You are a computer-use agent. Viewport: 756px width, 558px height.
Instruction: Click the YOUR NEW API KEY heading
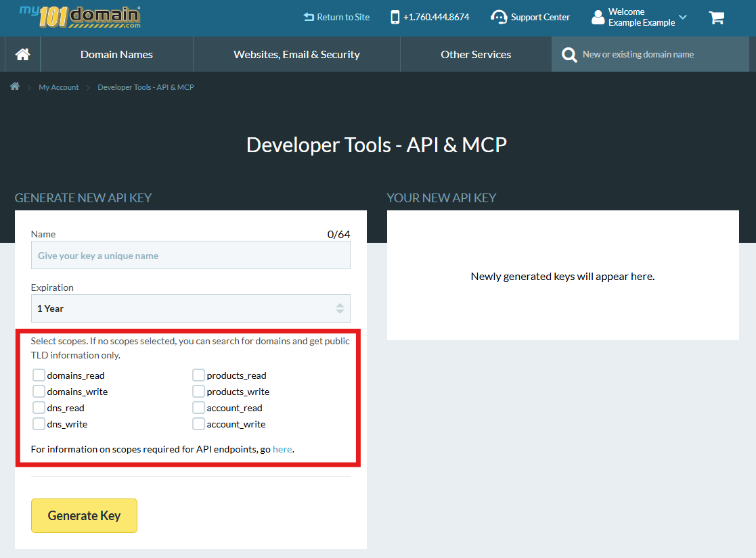[441, 198]
